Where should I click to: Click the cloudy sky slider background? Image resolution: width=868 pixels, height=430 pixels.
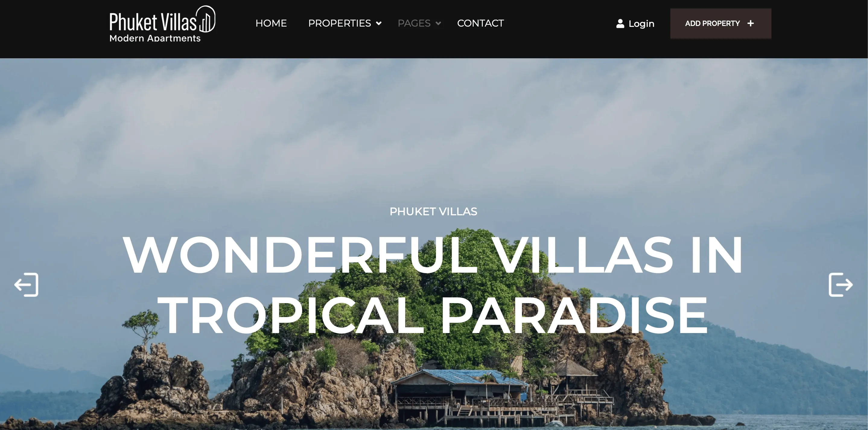[x=434, y=128]
